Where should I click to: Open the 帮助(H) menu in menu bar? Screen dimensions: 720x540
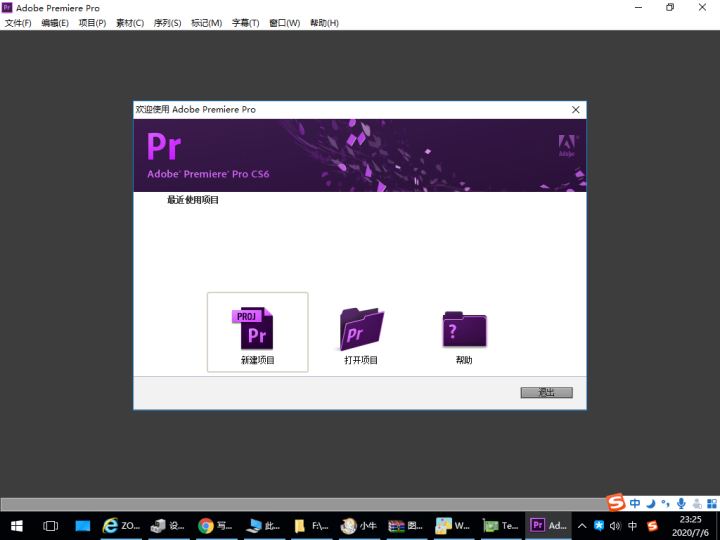point(325,23)
